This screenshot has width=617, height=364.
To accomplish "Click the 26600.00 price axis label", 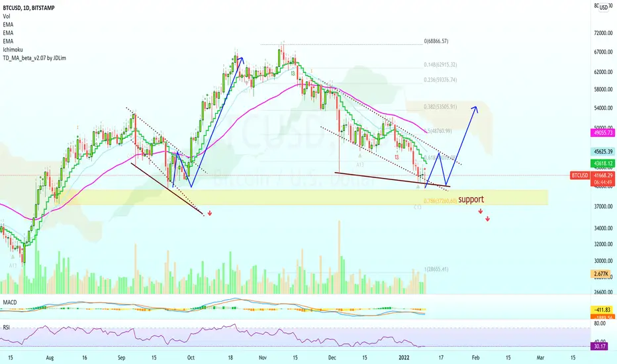I will pyautogui.click(x=603, y=292).
